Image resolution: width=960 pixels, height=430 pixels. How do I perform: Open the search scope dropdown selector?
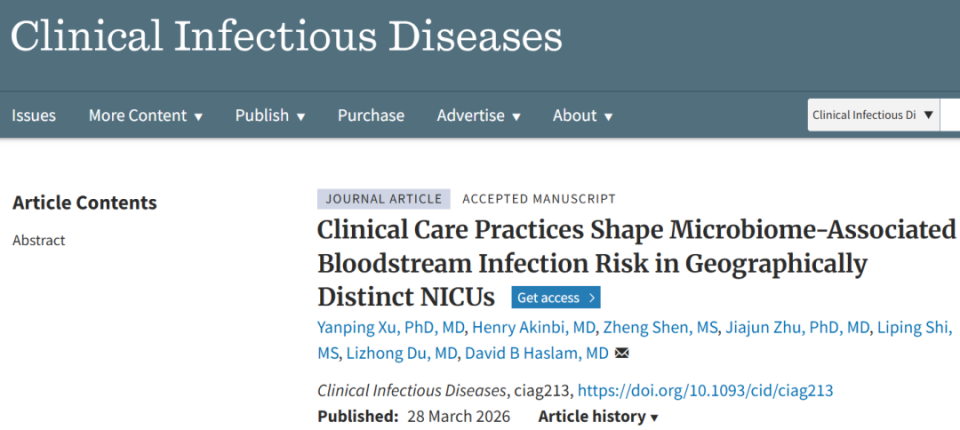coord(873,115)
